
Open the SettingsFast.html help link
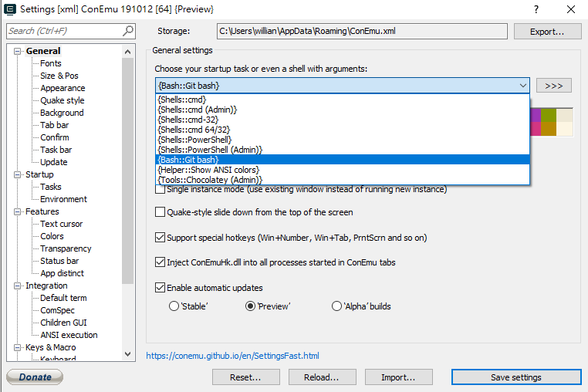pos(232,356)
